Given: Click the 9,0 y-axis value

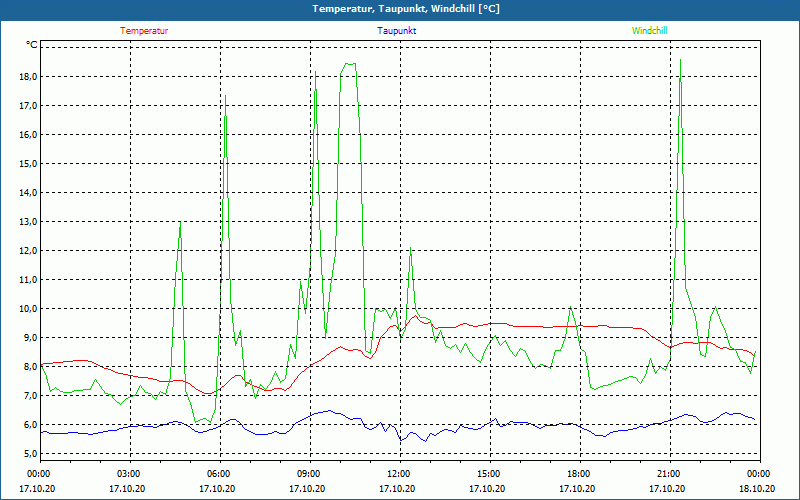Looking at the screenshot, I should pyautogui.click(x=31, y=338).
